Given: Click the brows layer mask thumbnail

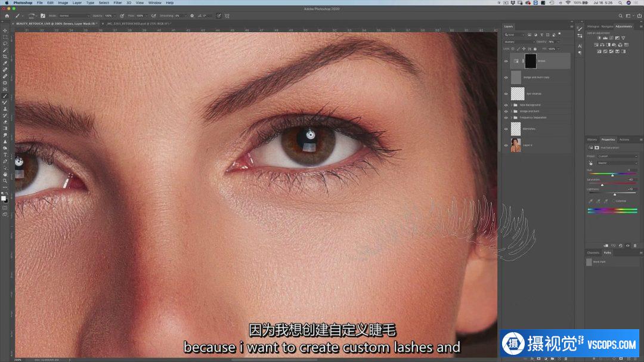Looking at the screenshot, I should coord(530,61).
